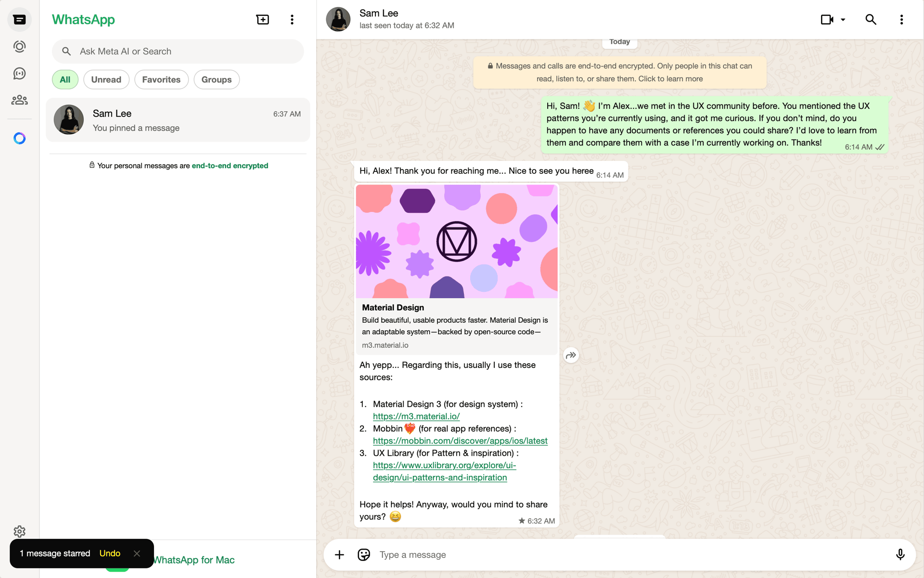Click the WhatsApp title heading
This screenshot has width=924, height=578.
click(x=83, y=20)
